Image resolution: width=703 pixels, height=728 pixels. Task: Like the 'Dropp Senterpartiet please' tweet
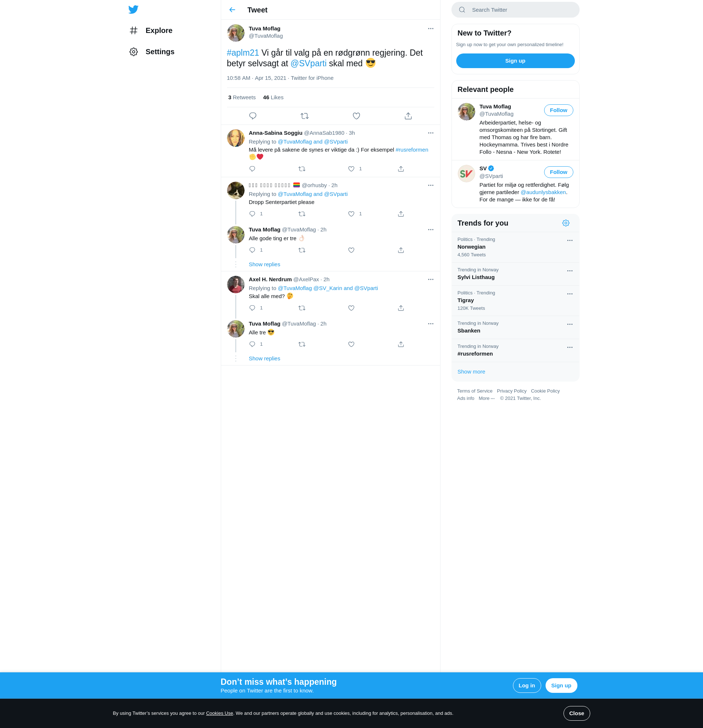[351, 214]
